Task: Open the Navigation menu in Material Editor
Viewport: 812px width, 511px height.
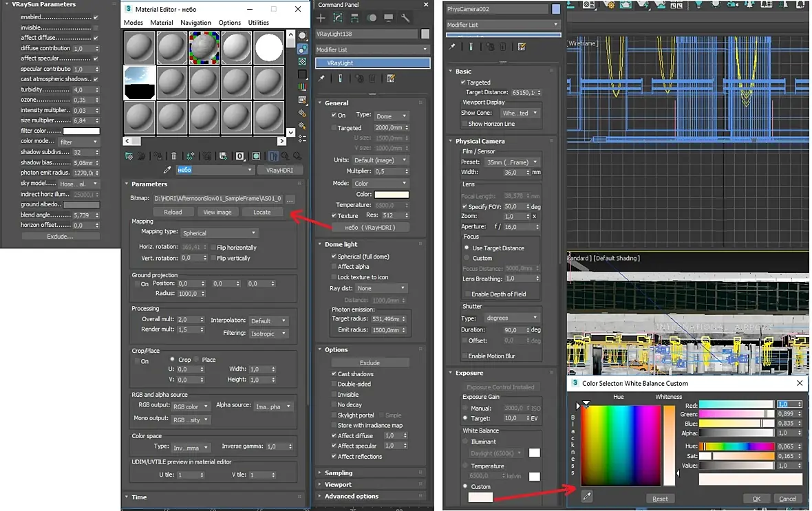Action: coord(195,23)
